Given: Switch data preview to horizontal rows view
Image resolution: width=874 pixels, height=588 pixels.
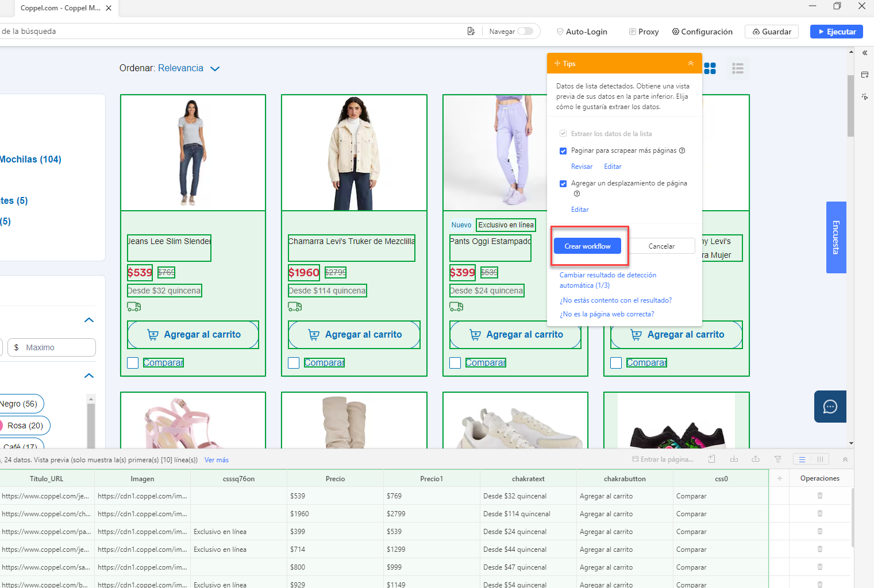Looking at the screenshot, I should click(x=802, y=459).
